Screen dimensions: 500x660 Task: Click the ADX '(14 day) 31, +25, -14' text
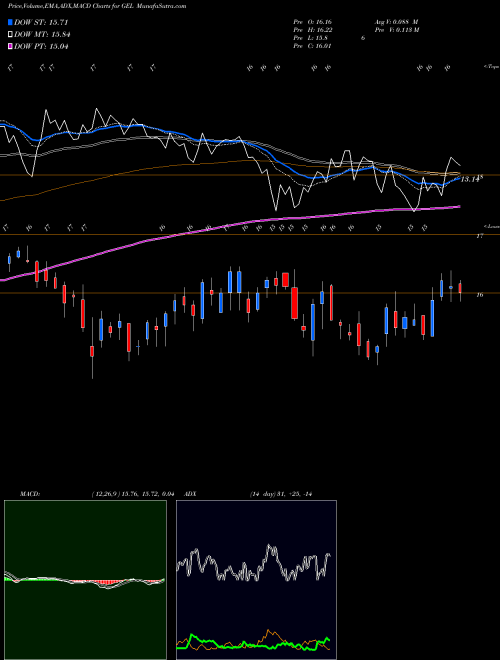[x=281, y=494]
